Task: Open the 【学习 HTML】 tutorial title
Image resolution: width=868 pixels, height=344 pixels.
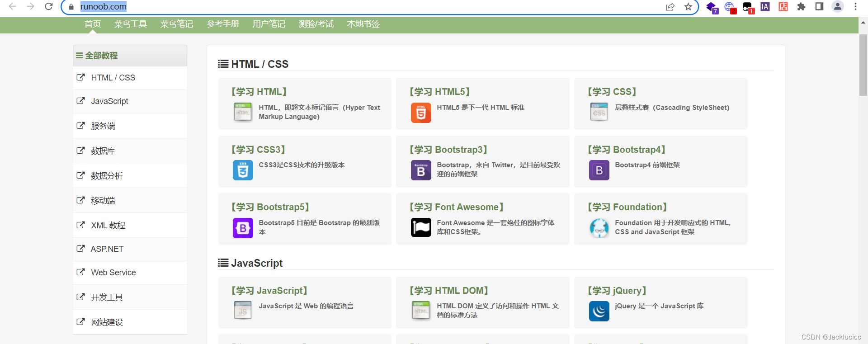Action: [259, 92]
